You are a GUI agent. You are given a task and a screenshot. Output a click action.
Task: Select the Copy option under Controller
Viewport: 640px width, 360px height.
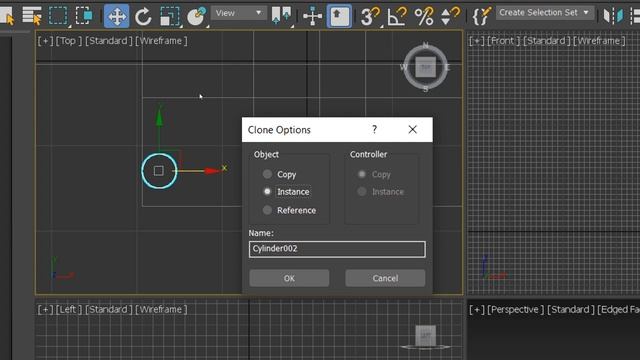[374, 174]
